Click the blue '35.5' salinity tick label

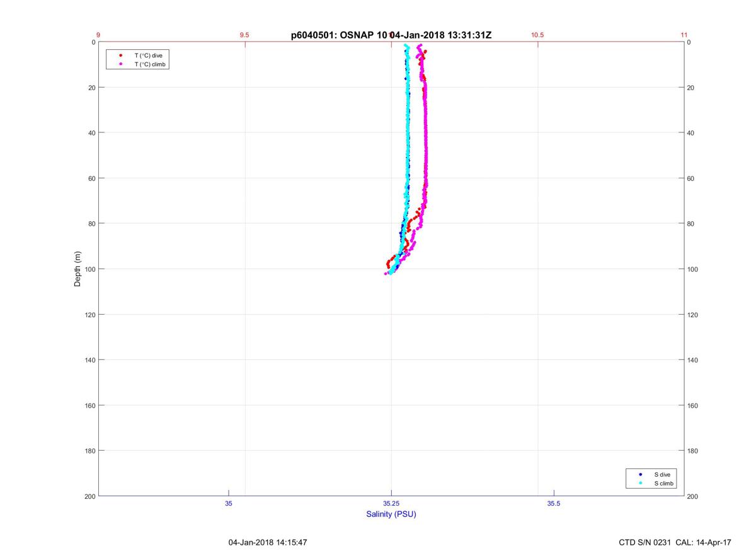(554, 503)
